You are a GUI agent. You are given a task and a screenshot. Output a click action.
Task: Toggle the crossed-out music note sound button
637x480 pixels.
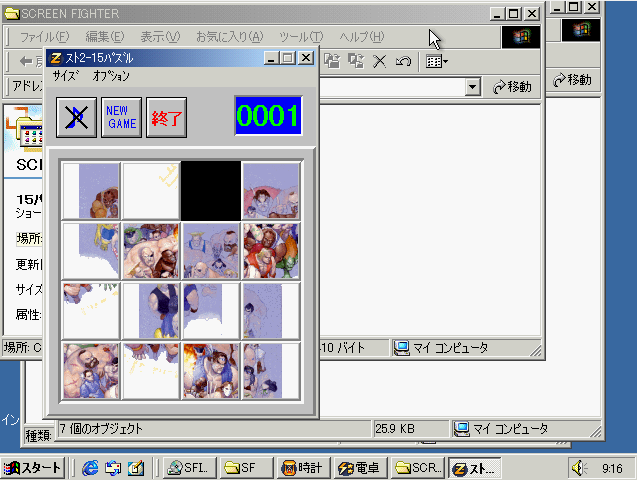click(76, 117)
